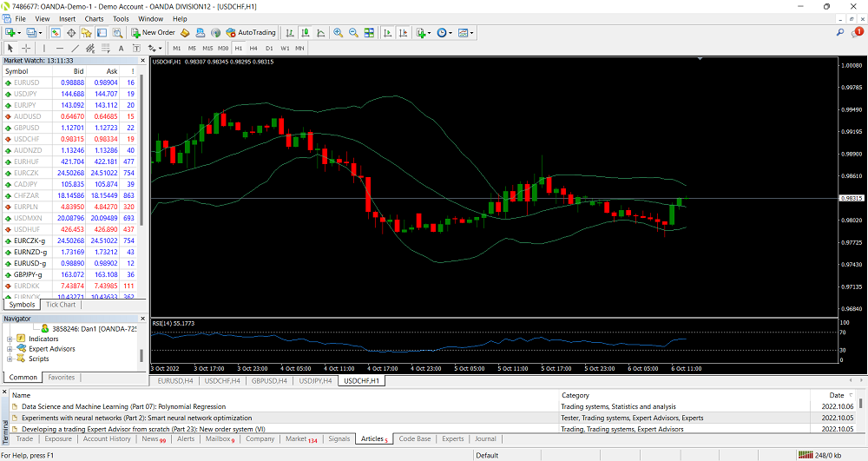The height and width of the screenshot is (461, 868).
Task: Open the chart templates icon
Action: point(464,33)
